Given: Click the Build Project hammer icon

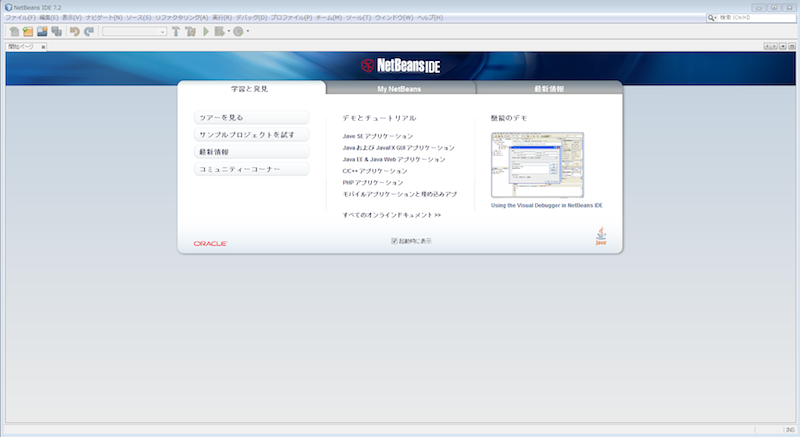Looking at the screenshot, I should click(176, 32).
